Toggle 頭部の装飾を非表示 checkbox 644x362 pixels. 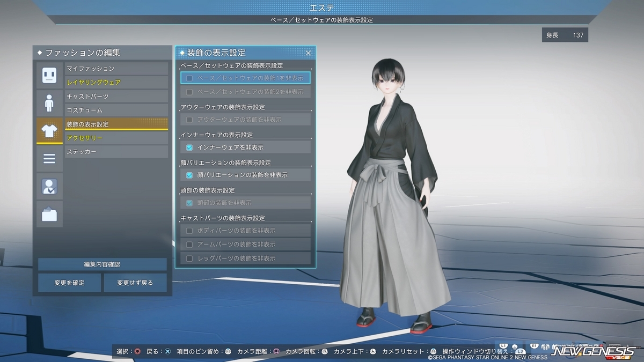point(189,203)
